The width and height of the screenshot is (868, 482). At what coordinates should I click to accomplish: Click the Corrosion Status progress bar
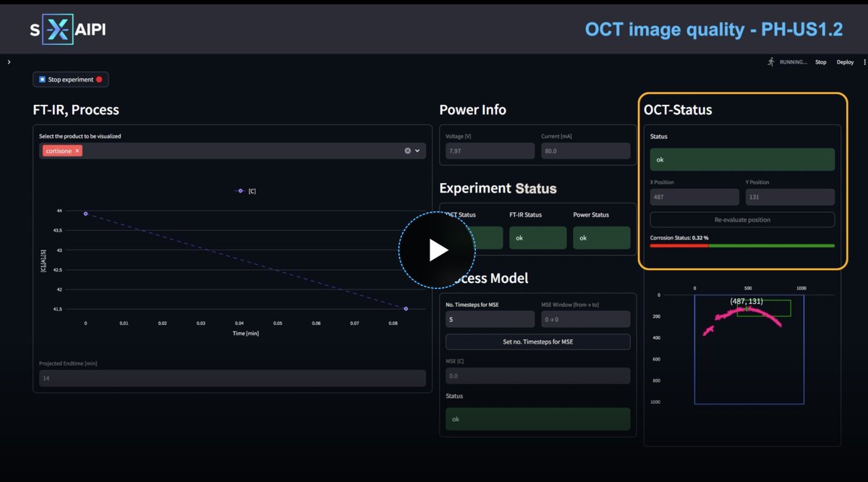coord(742,245)
